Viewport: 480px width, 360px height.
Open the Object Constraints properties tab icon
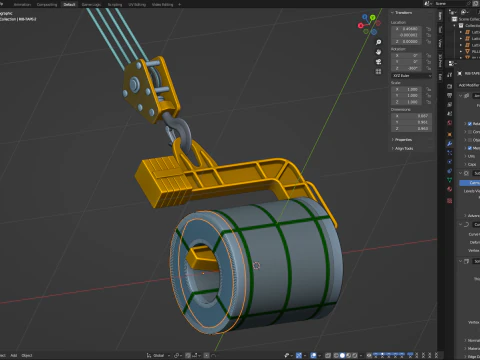point(450,171)
